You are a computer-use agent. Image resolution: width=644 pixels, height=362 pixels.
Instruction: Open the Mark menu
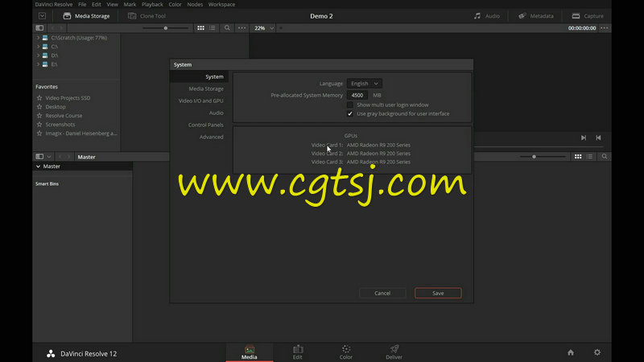tap(130, 4)
